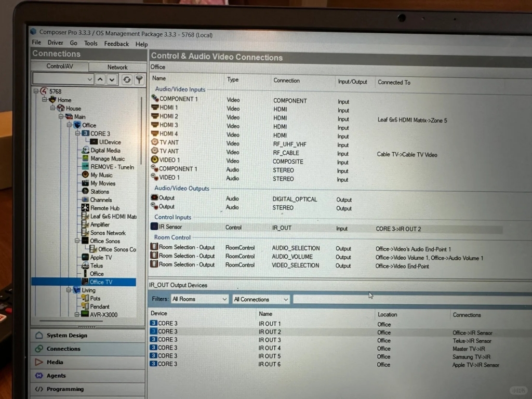The height and width of the screenshot is (399, 532).
Task: Switch to the Network tab
Action: coord(117,67)
